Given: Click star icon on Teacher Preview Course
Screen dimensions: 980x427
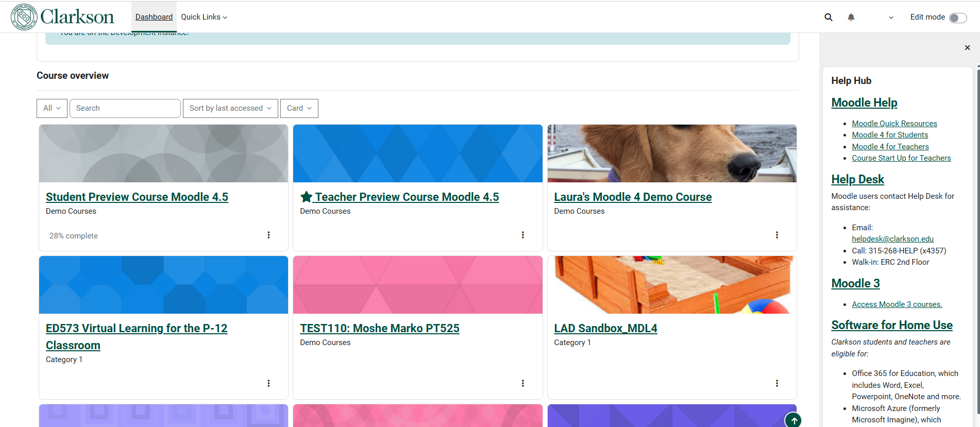Looking at the screenshot, I should [x=306, y=197].
